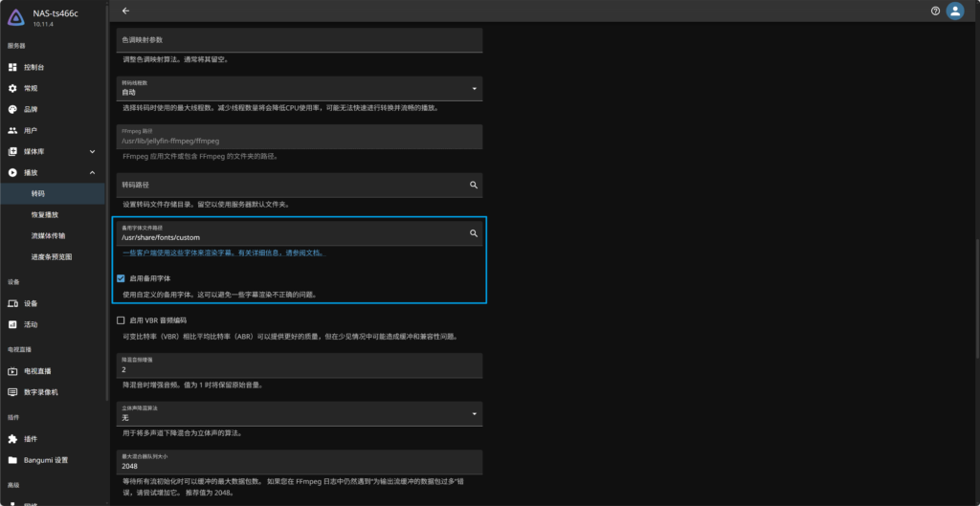The width and height of the screenshot is (980, 506).
Task: Open 控制台 dashboard in sidebar
Action: (34, 67)
